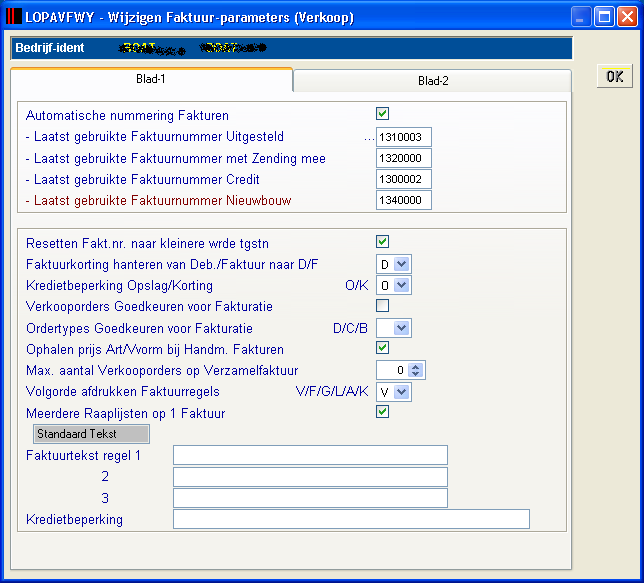
Task: Click the Faktuurnummer Nieuwbouw field 1340000
Action: (404, 200)
